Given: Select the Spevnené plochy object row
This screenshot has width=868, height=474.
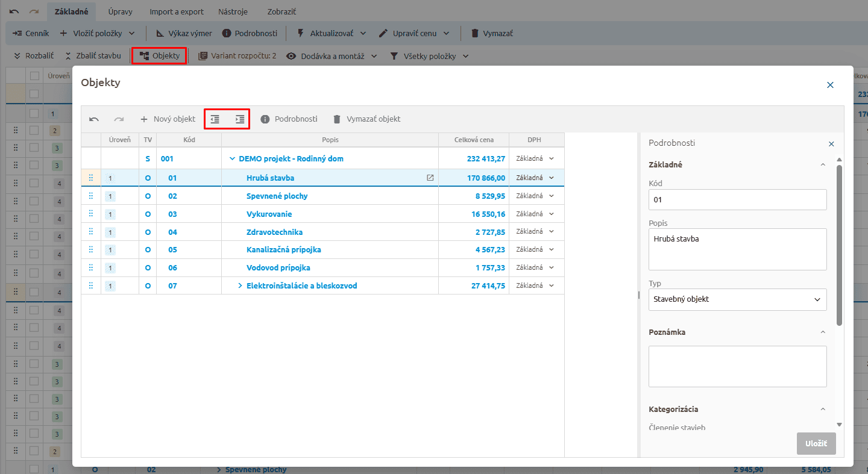Looking at the screenshot, I should [322, 196].
